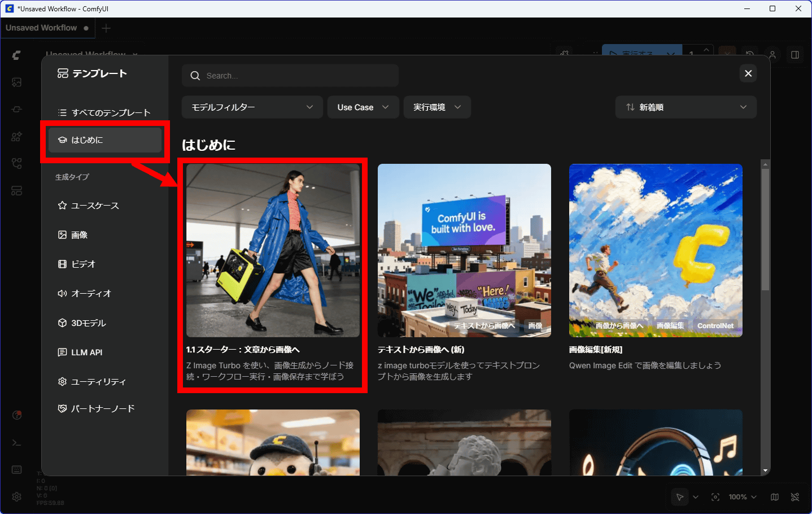The width and height of the screenshot is (812, 514).
Task: Open the テキストから画像へ (新) template
Action: [x=464, y=250]
